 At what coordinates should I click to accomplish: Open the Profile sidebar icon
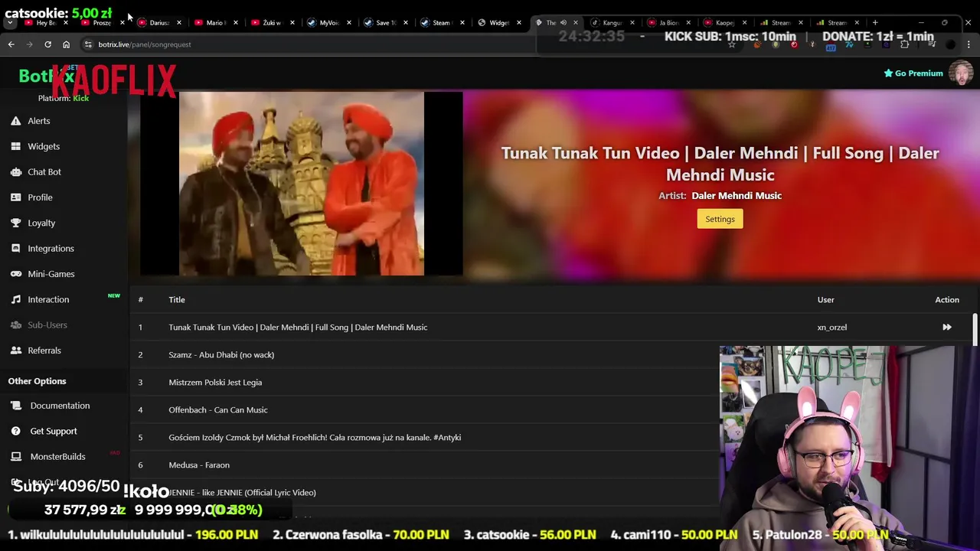point(15,197)
